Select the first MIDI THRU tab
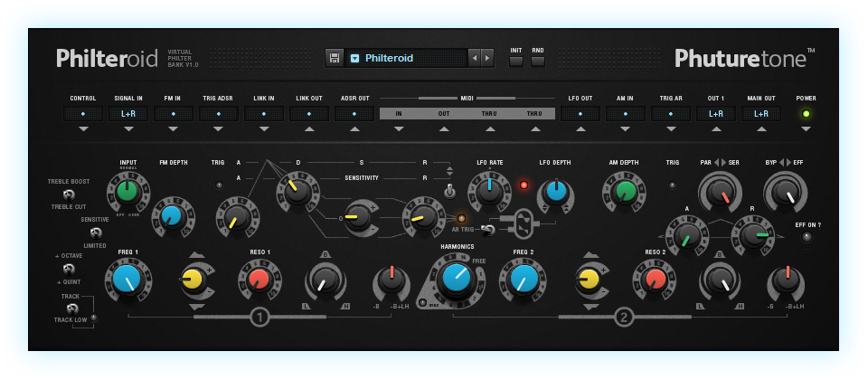This screenshot has width=868, height=380. click(489, 114)
